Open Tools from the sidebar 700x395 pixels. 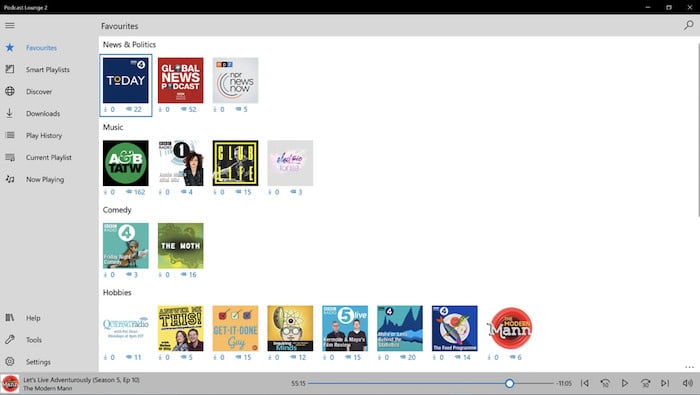pyautogui.click(x=34, y=340)
